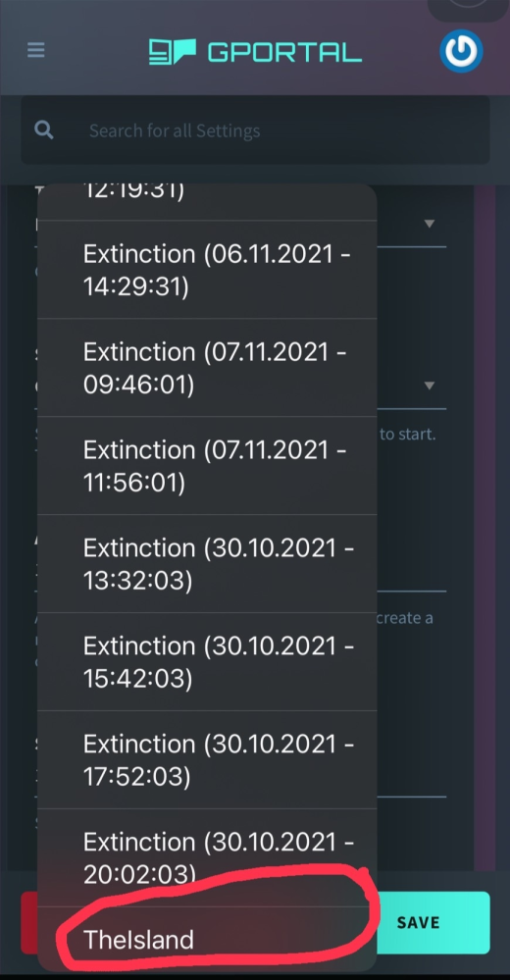Focus the Search for all Settings field
Viewport: 510px width, 980px height.
255,130
